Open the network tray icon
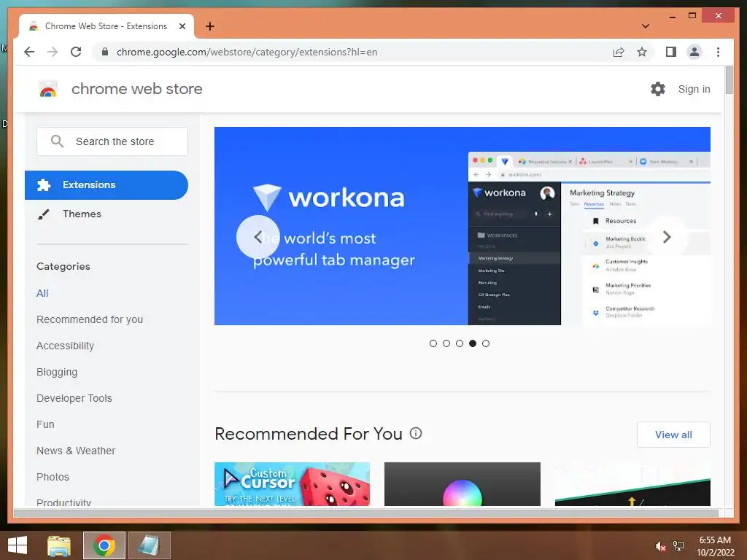This screenshot has width=747, height=560. click(x=678, y=546)
